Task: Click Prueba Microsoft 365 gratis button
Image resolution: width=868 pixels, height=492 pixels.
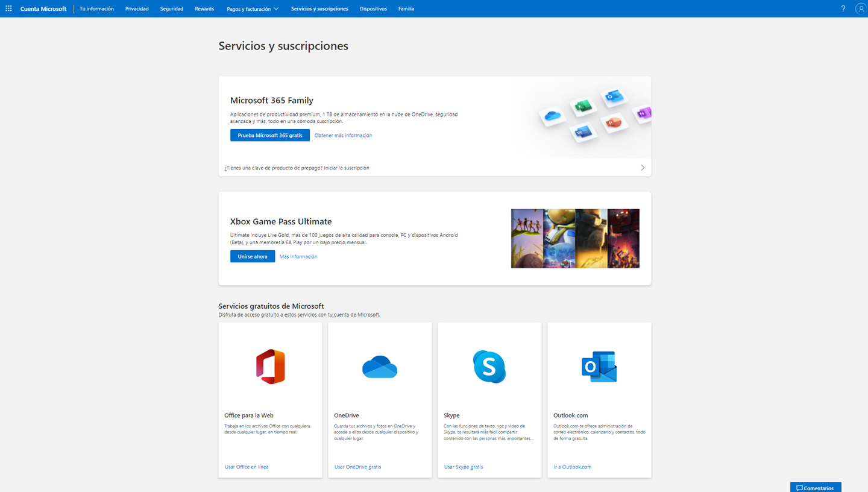Action: (x=269, y=136)
